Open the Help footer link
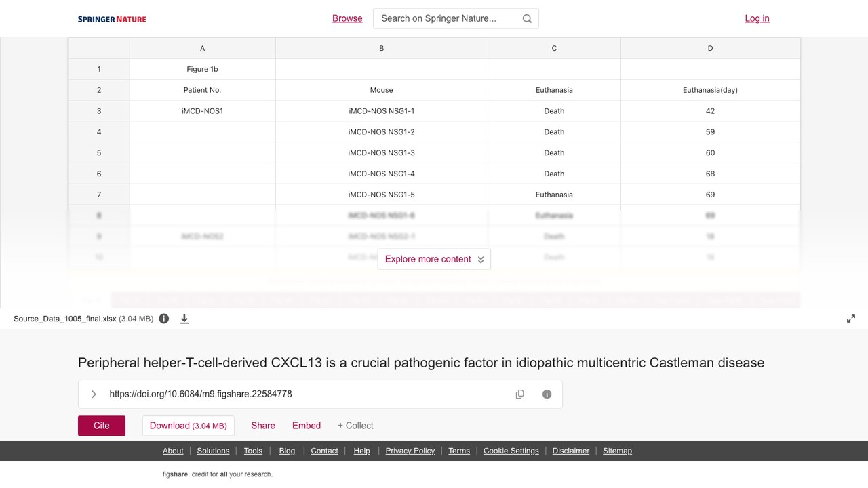Image resolution: width=868 pixels, height=488 pixels. click(361, 451)
